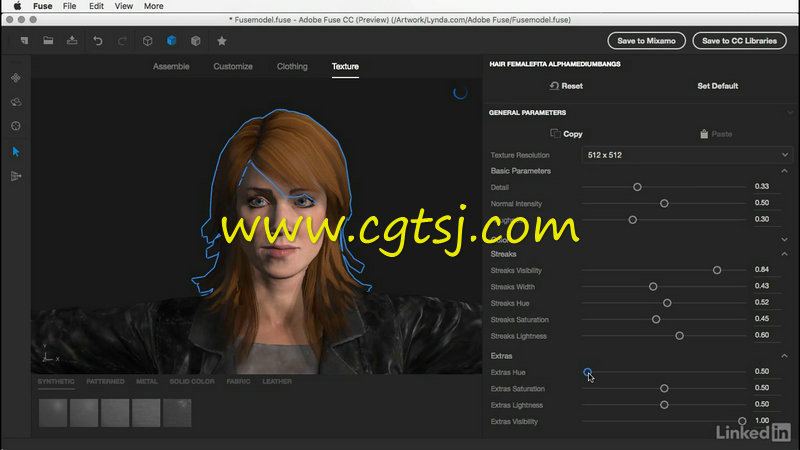This screenshot has width=800, height=450.
Task: Select the blue shaded cube display mode
Action: pos(171,41)
